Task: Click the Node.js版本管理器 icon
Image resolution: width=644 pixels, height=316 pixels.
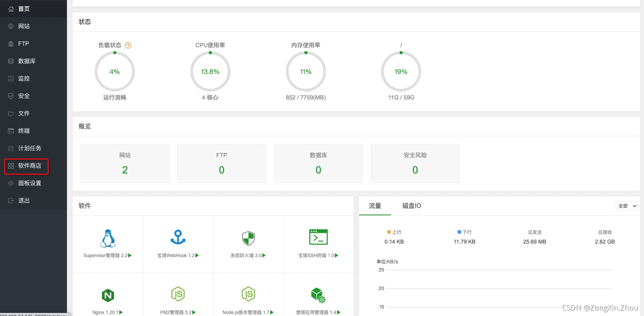Action: tap(248, 294)
